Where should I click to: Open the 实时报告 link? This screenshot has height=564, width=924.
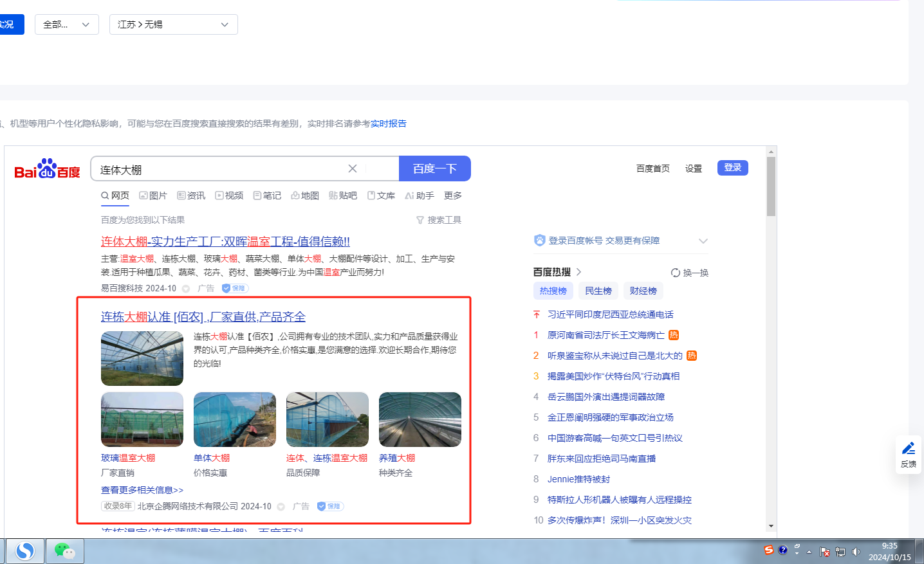pos(389,123)
